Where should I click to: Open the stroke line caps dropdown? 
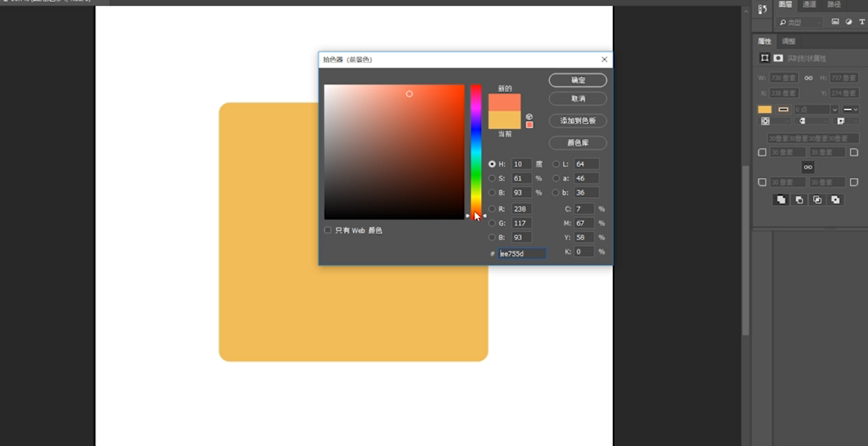pos(810,122)
